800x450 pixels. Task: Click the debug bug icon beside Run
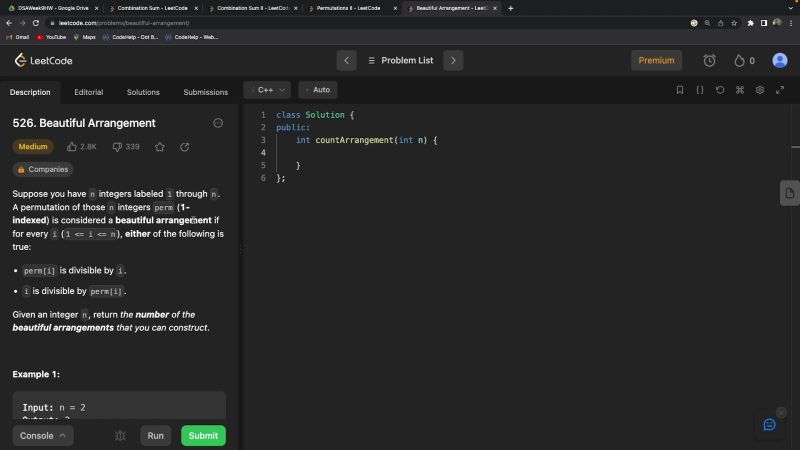click(120, 436)
